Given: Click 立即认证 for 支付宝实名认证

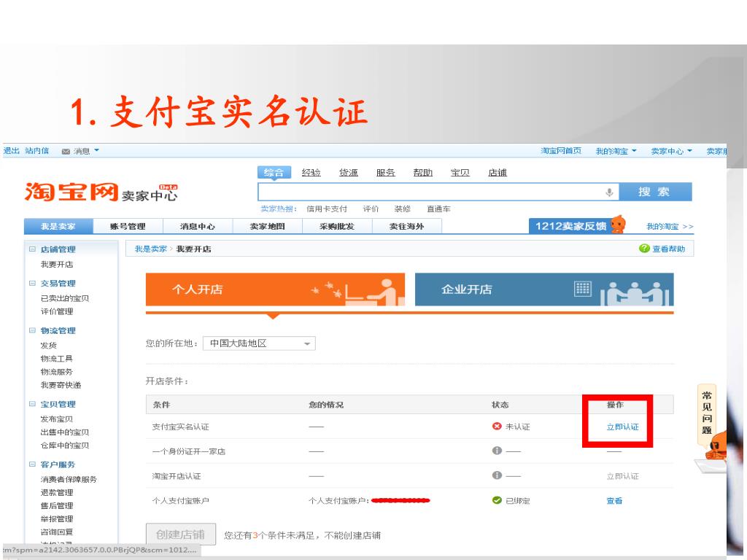Looking at the screenshot, I should coord(622,427).
